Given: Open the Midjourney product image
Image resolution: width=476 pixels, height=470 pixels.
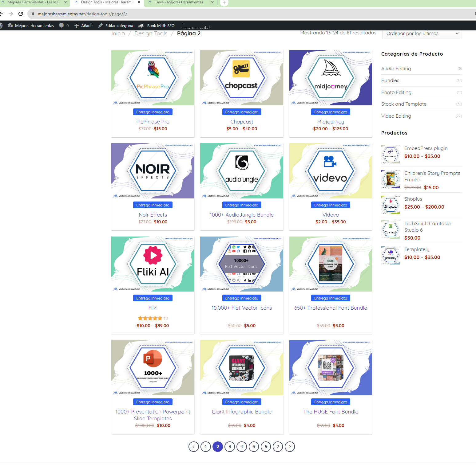Looking at the screenshot, I should [x=331, y=78].
